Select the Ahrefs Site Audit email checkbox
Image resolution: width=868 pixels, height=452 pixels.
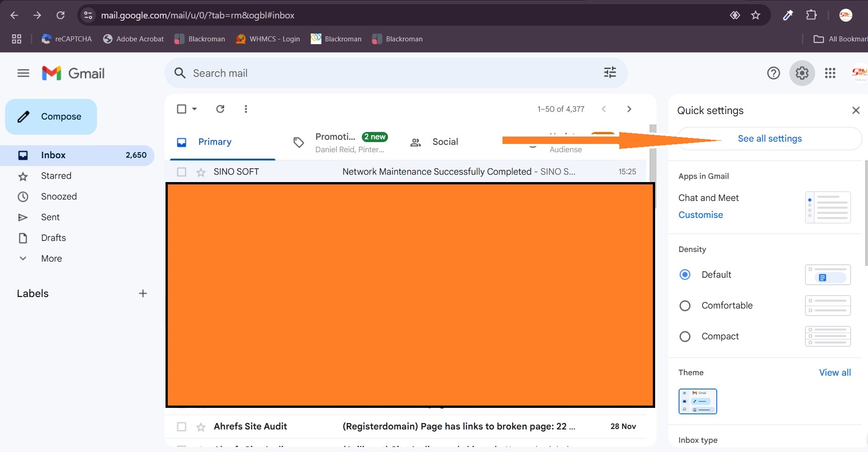click(182, 427)
